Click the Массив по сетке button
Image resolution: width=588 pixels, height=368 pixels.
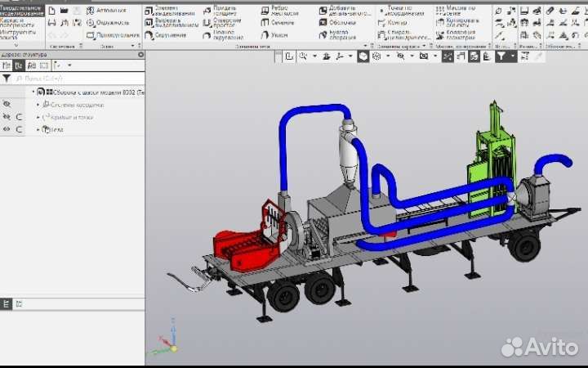click(455, 11)
